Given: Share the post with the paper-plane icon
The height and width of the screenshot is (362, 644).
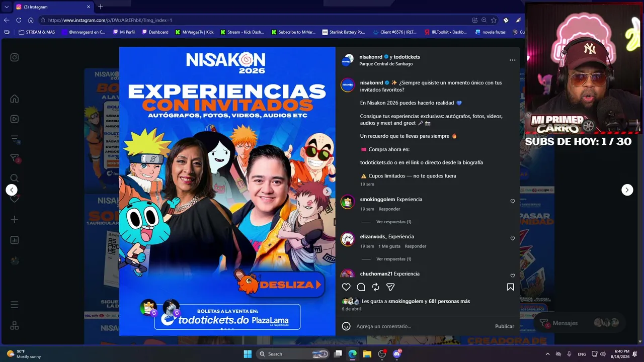Looking at the screenshot, I should click(390, 287).
